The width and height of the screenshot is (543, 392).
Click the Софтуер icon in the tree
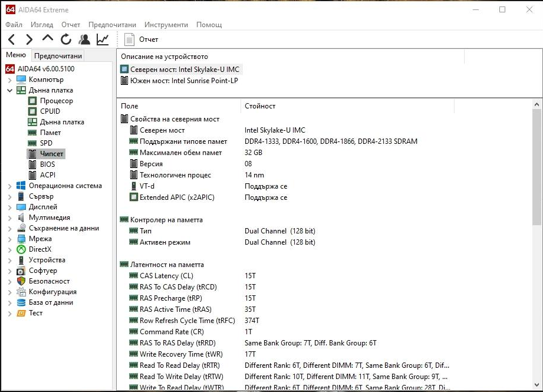pos(21,271)
